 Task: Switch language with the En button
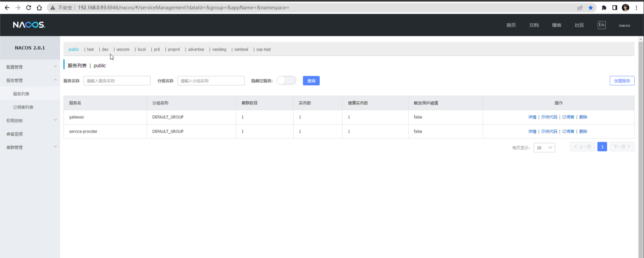click(x=601, y=25)
